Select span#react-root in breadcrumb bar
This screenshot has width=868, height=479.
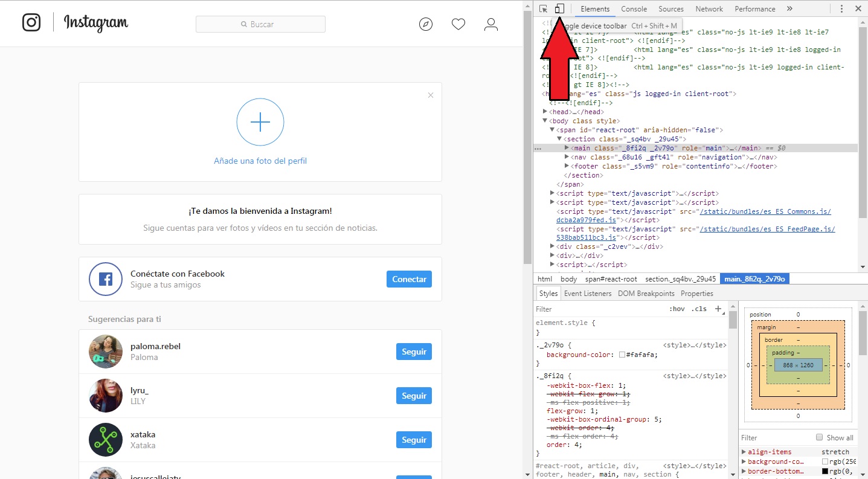[611, 279]
